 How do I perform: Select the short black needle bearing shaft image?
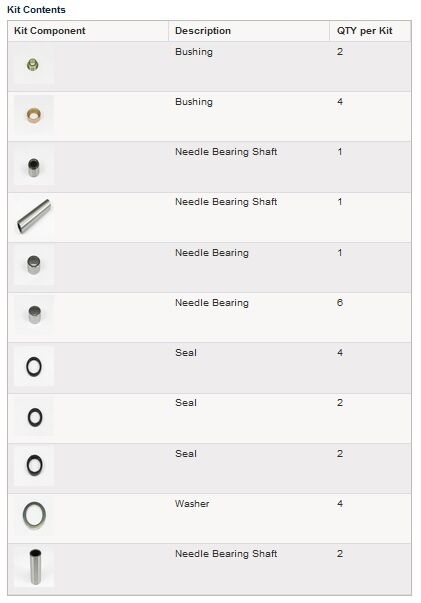(34, 165)
